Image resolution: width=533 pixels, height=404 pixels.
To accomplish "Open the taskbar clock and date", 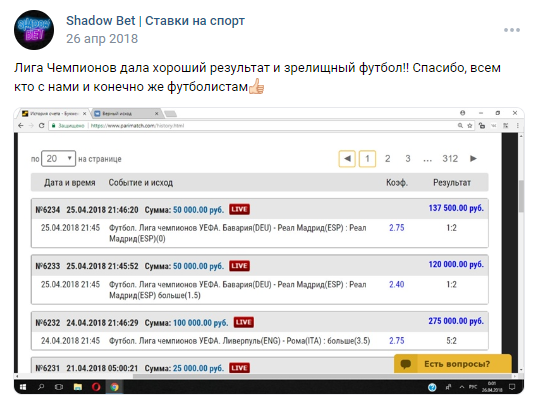I will tap(492, 387).
